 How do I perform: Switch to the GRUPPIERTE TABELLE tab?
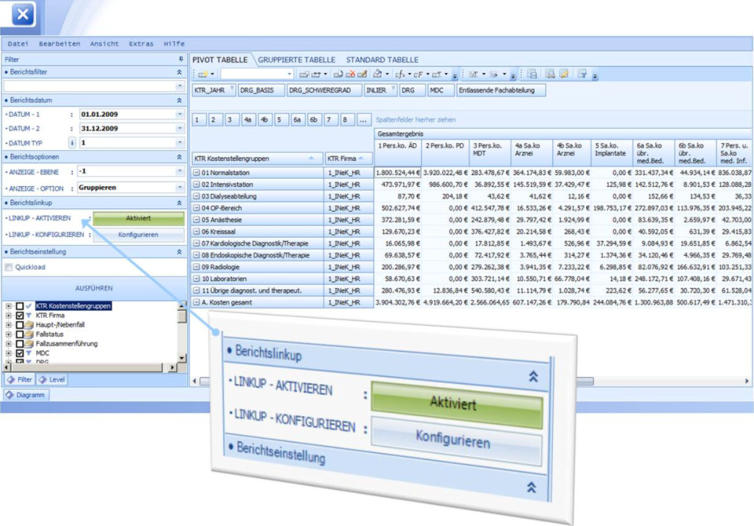[297, 60]
